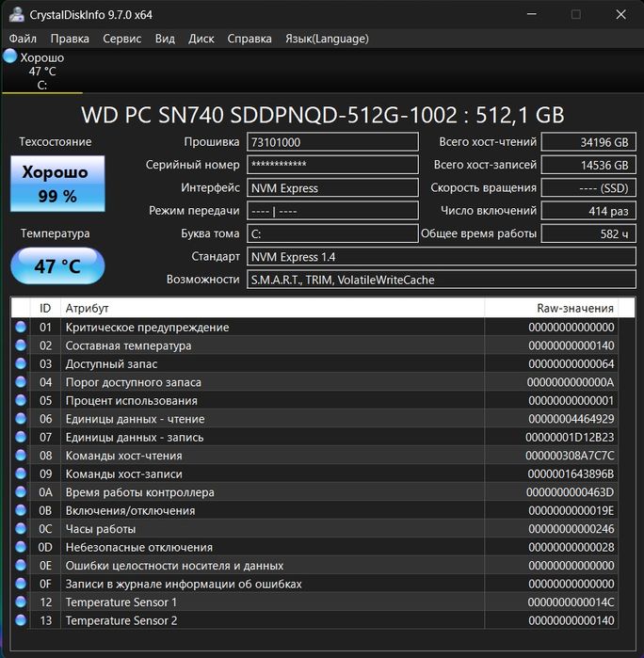This screenshot has width=644, height=658.
Task: Open the Язык(Language) menu
Action: [327, 39]
